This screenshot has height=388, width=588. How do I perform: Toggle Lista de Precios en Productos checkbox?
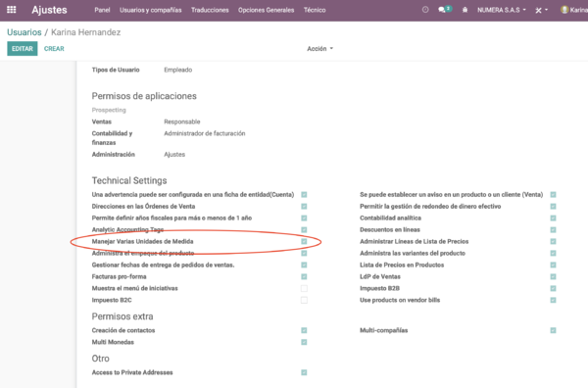click(553, 266)
